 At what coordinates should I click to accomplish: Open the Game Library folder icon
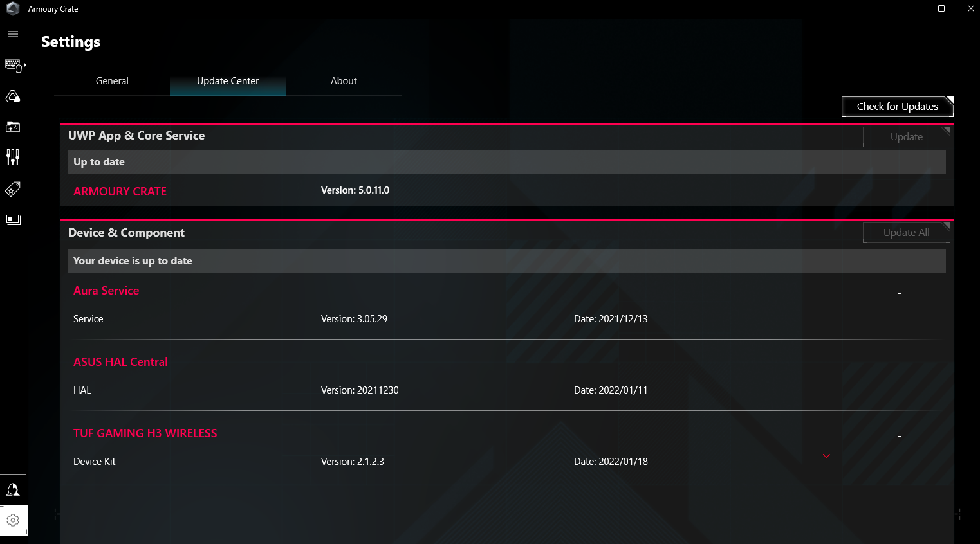[x=13, y=127]
